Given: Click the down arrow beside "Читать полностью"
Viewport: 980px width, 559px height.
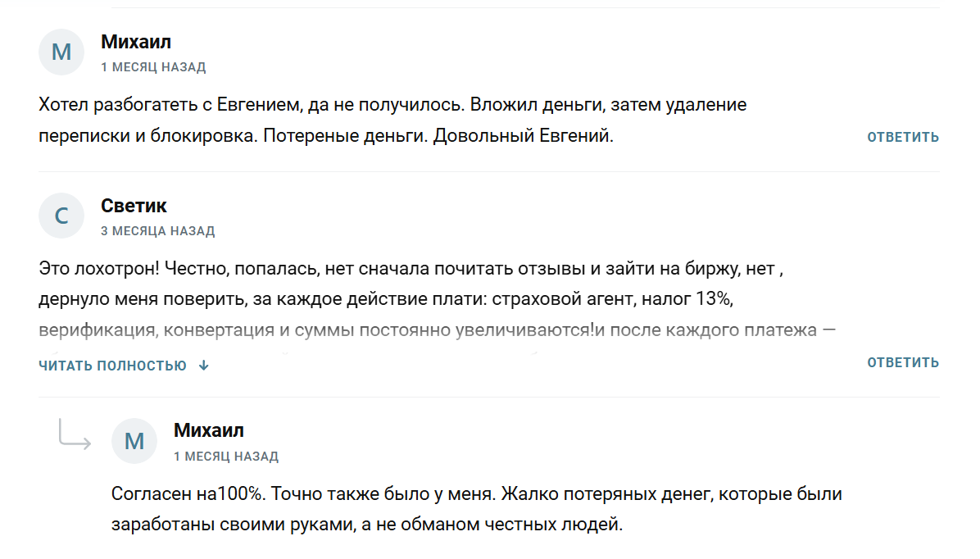Looking at the screenshot, I should pyautogui.click(x=204, y=366).
